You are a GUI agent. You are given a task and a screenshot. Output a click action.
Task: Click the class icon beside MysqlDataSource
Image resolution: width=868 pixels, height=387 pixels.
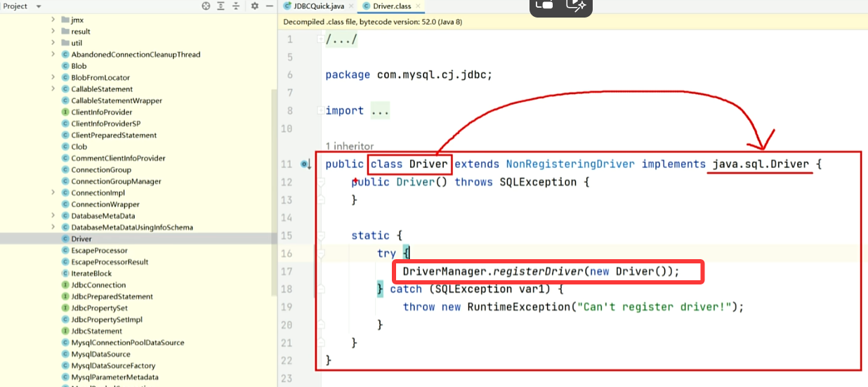65,354
